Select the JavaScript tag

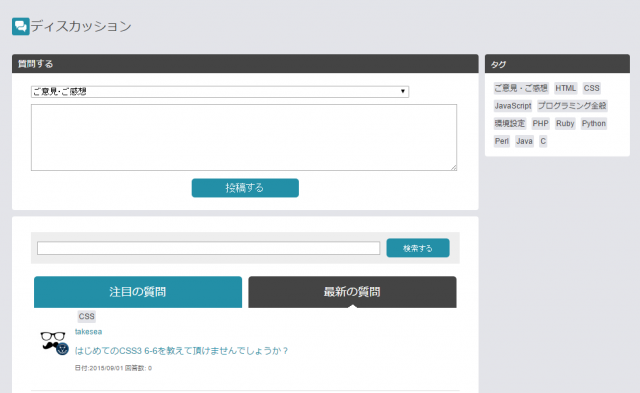tap(513, 106)
